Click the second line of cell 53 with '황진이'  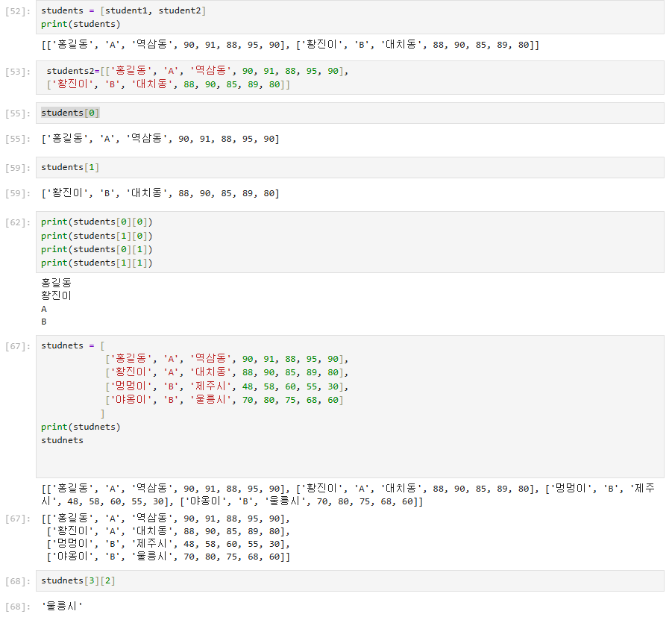pyautogui.click(x=168, y=84)
